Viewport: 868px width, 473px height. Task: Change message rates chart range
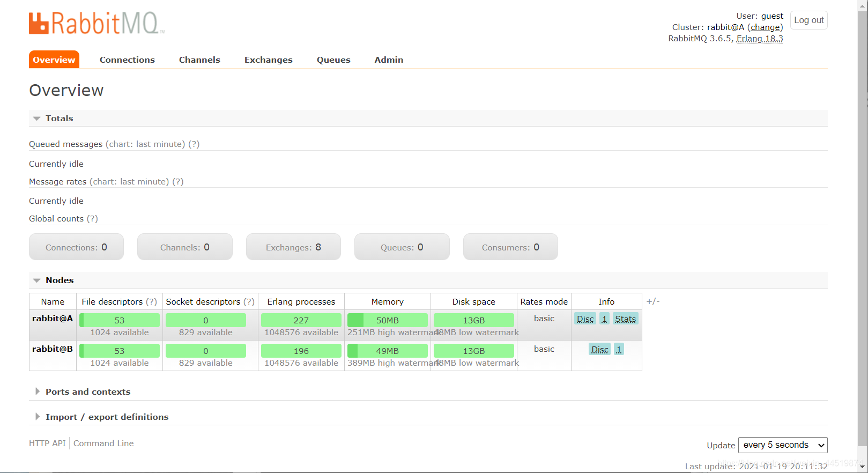click(x=129, y=182)
